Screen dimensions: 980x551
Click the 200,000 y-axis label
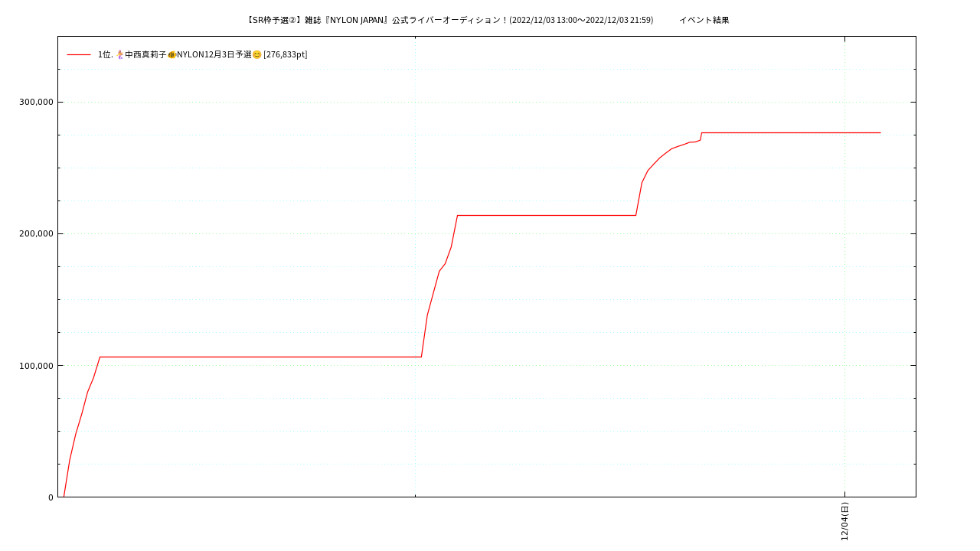point(36,234)
